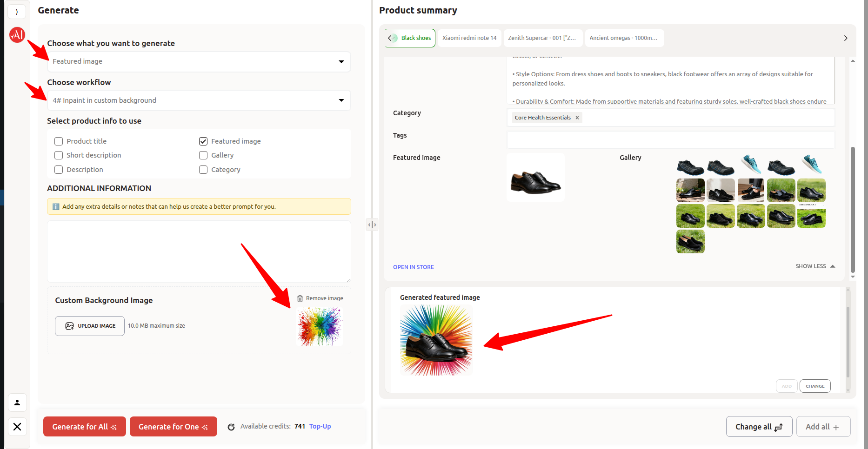Click the product summary vertical scrollbar
Image resolution: width=868 pixels, height=449 pixels.
853,209
